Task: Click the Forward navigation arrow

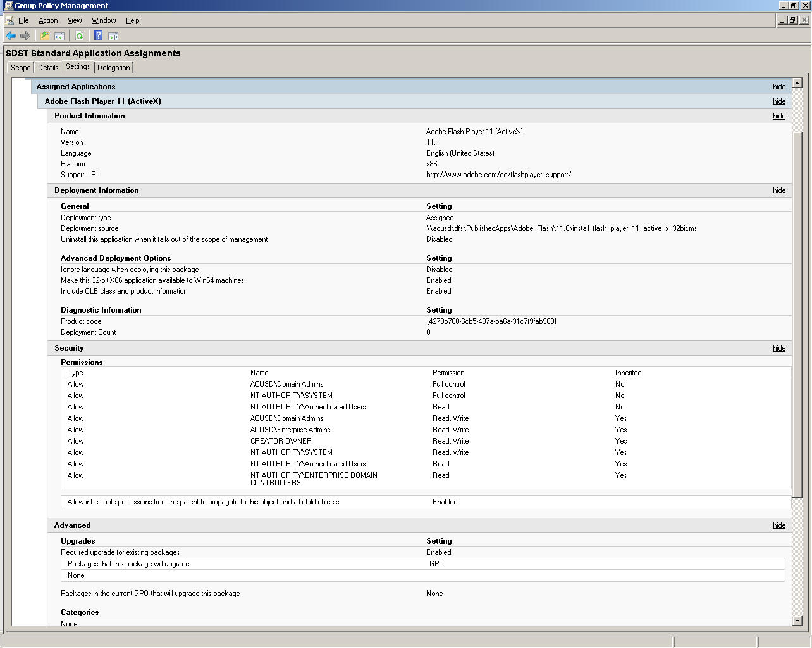Action: click(x=25, y=35)
